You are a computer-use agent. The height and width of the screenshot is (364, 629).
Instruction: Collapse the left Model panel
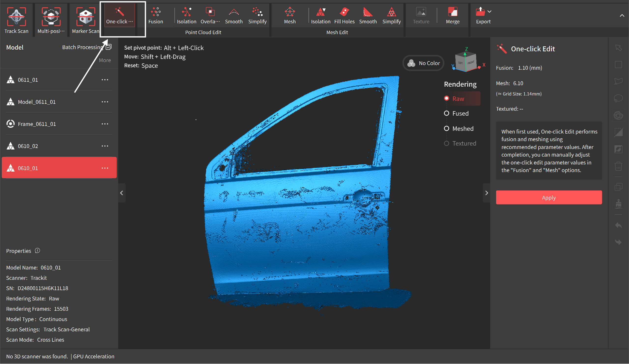point(122,193)
